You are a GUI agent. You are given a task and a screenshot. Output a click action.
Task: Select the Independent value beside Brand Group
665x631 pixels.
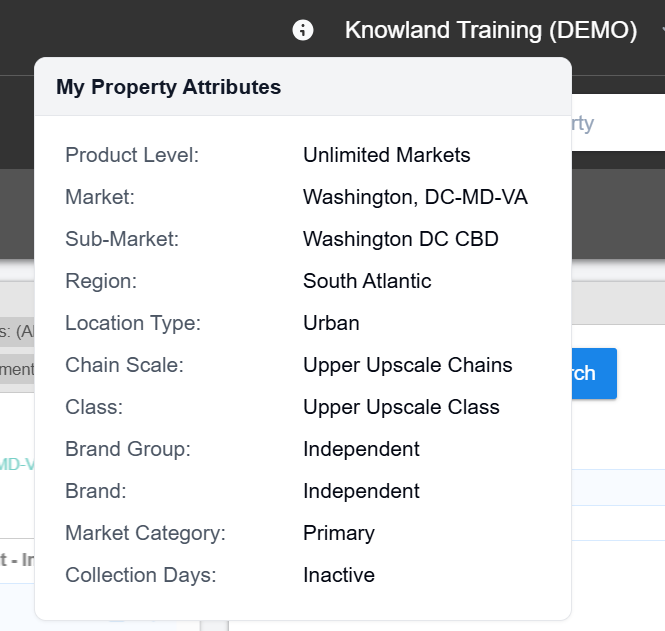(x=361, y=449)
